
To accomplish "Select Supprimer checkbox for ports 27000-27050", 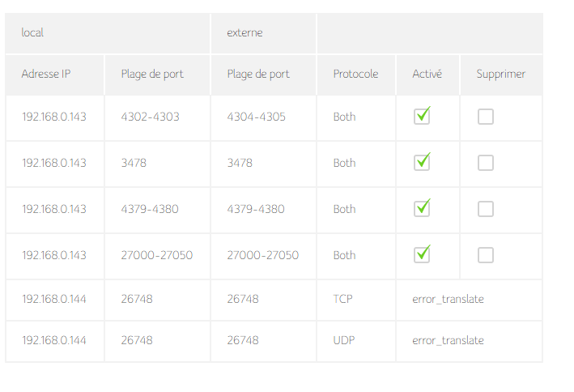I will 485,255.
